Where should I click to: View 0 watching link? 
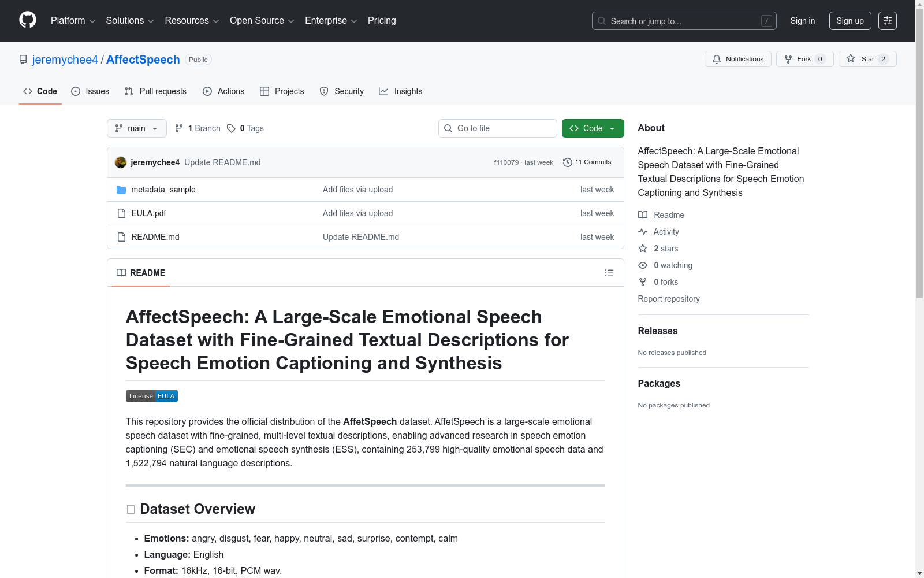(665, 265)
